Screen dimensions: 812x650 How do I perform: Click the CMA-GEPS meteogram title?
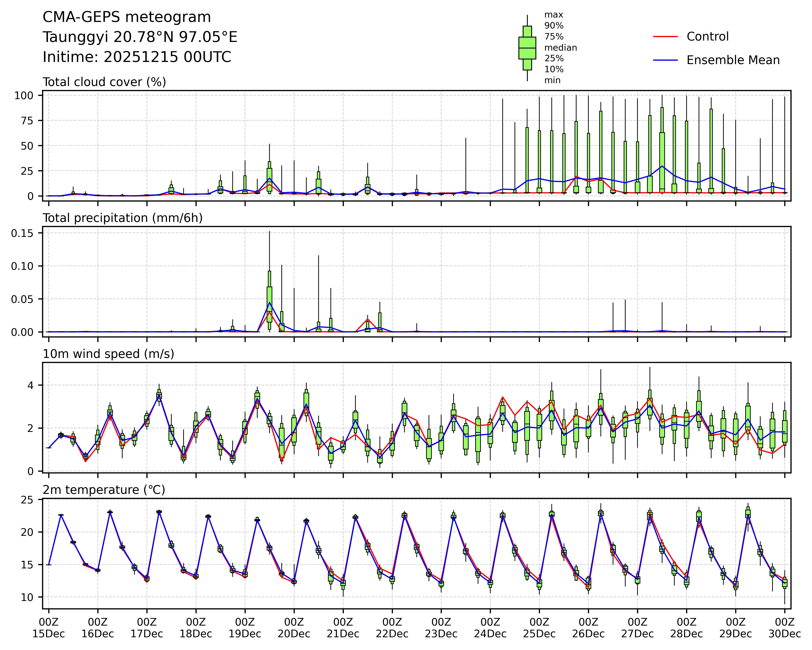[127, 17]
